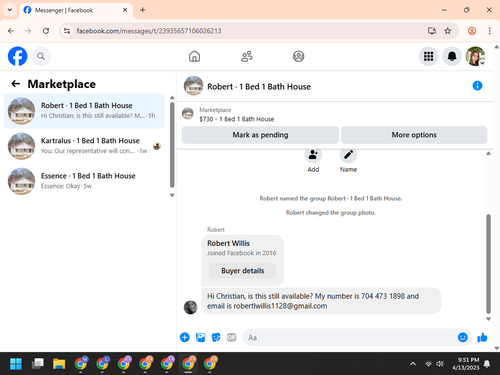Open more actions plus icon in composer
500x375 pixels.
click(185, 337)
